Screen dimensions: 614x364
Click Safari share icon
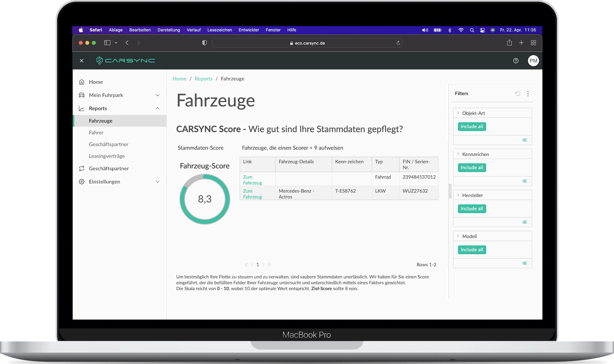(x=509, y=43)
